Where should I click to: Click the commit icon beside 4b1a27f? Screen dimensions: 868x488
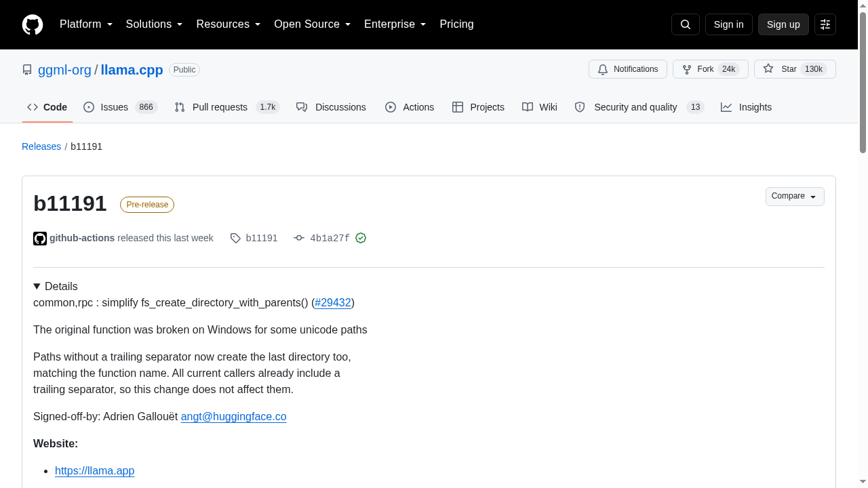pyautogui.click(x=299, y=238)
